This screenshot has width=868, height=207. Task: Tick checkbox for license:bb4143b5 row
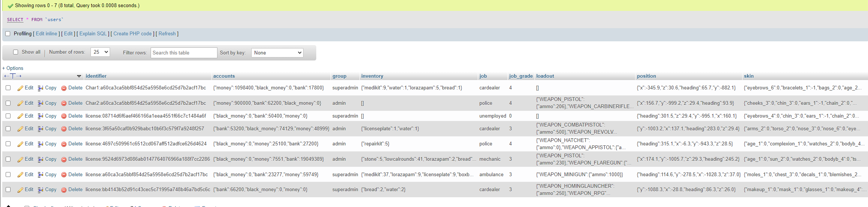click(8, 190)
